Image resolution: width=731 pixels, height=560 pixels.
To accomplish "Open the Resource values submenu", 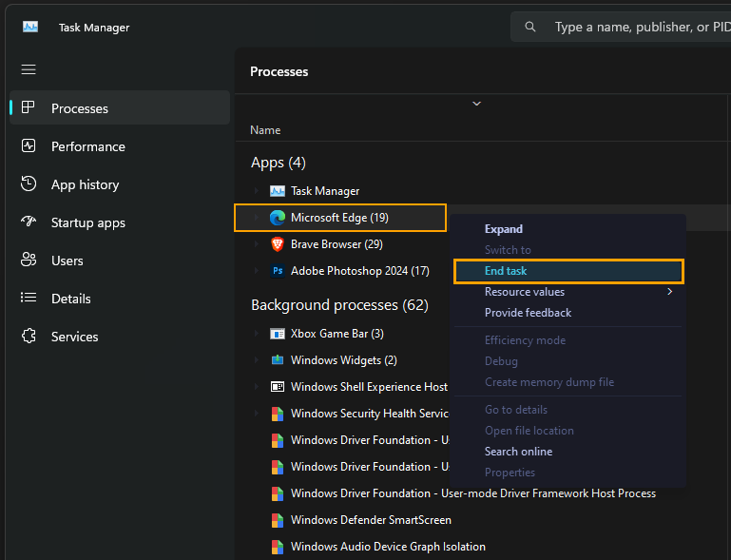I will tap(567, 292).
